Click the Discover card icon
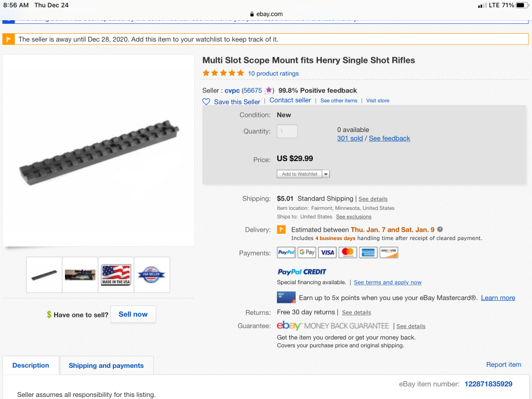The height and width of the screenshot is (399, 532). pyautogui.click(x=389, y=252)
